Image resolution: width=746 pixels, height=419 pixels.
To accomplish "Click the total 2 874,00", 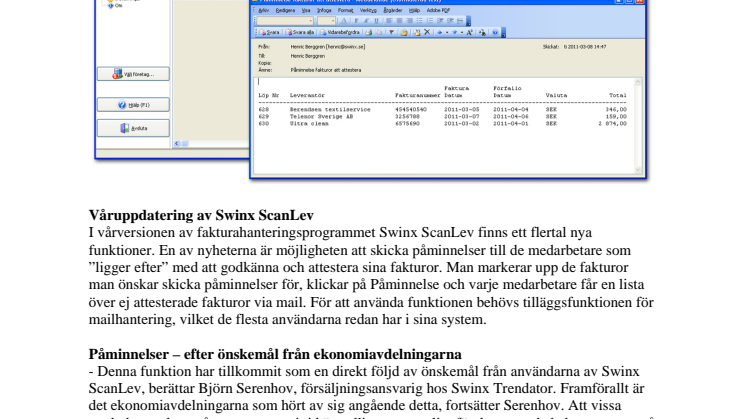I will click(613, 124).
